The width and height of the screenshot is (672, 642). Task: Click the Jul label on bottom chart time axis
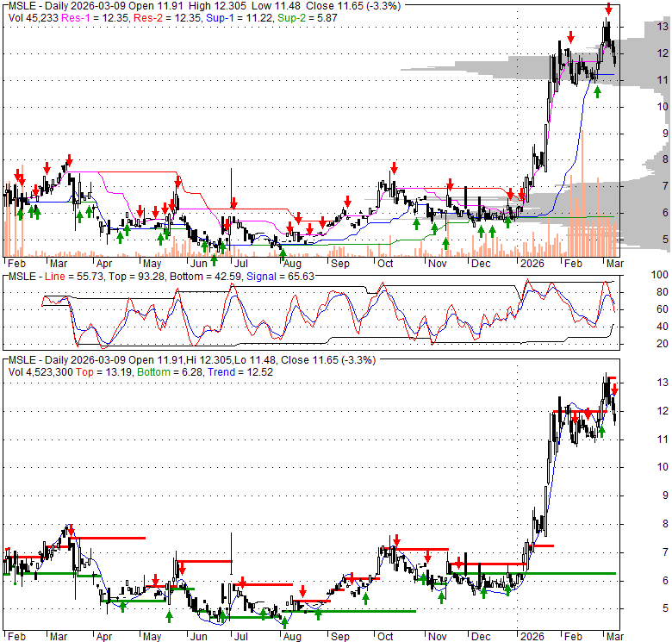point(241,637)
